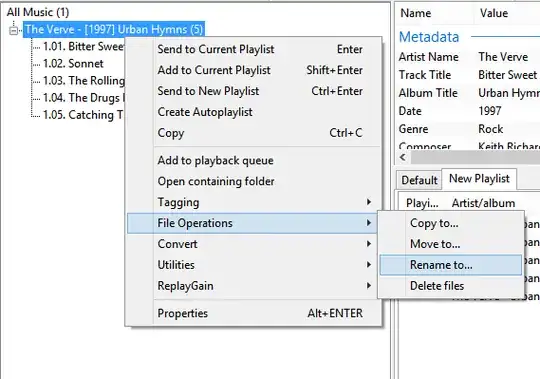The width and height of the screenshot is (540, 379).
Task: Choose Rename to... in submenu
Action: pyautogui.click(x=451, y=265)
